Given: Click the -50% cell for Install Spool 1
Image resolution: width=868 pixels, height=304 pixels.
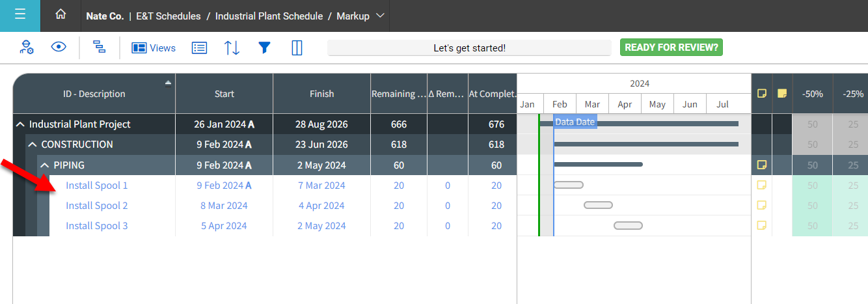Looking at the screenshot, I should tap(812, 186).
